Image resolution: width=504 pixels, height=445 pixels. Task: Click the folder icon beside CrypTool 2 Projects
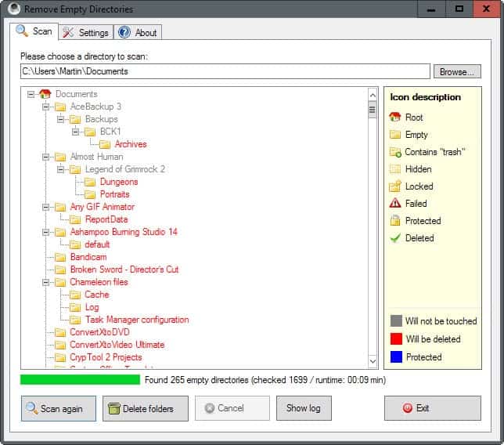tap(60, 357)
